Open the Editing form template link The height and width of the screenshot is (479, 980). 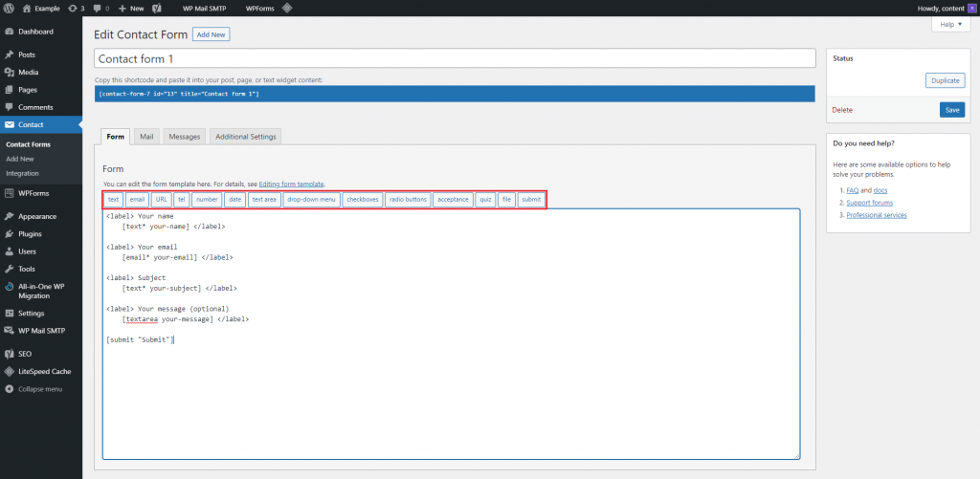(x=291, y=185)
